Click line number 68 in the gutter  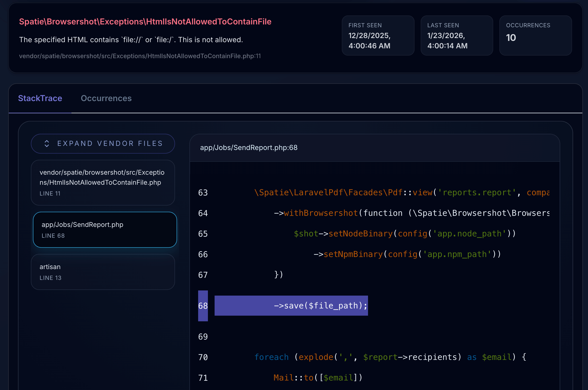203,306
